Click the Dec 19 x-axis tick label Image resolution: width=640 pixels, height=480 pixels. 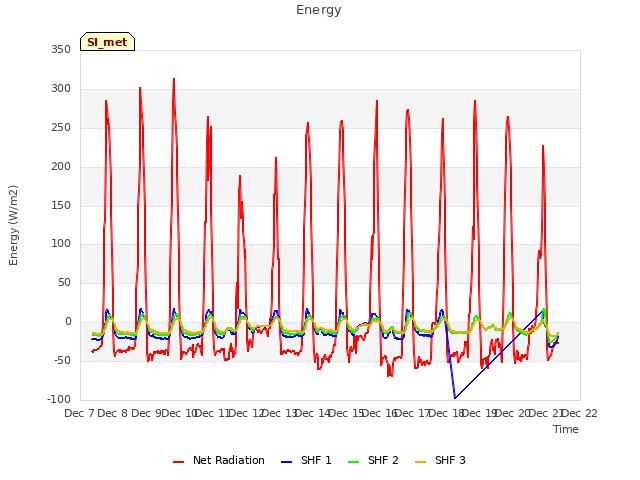point(479,413)
